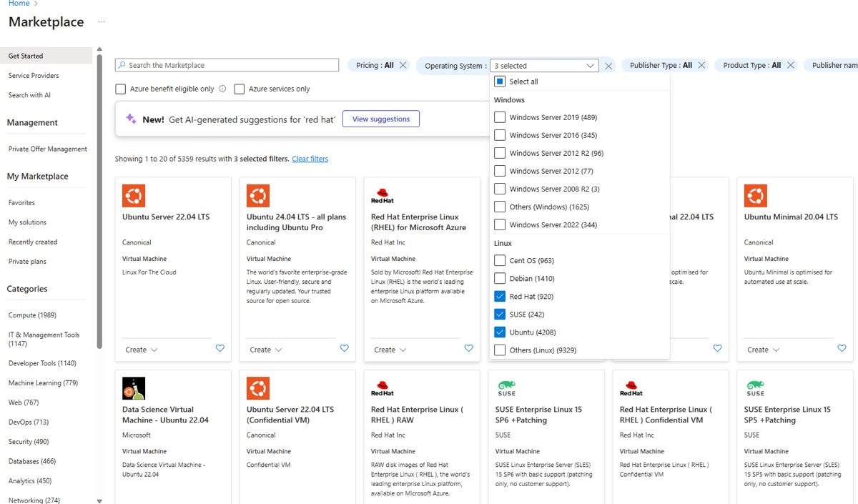The image size is (858, 504).
Task: Click the AI sparkle icon beside the suggestions banner
Action: click(x=131, y=118)
